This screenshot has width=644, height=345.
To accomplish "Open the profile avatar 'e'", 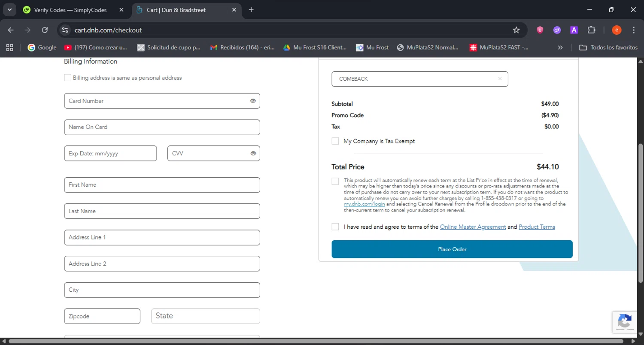I will point(617,30).
